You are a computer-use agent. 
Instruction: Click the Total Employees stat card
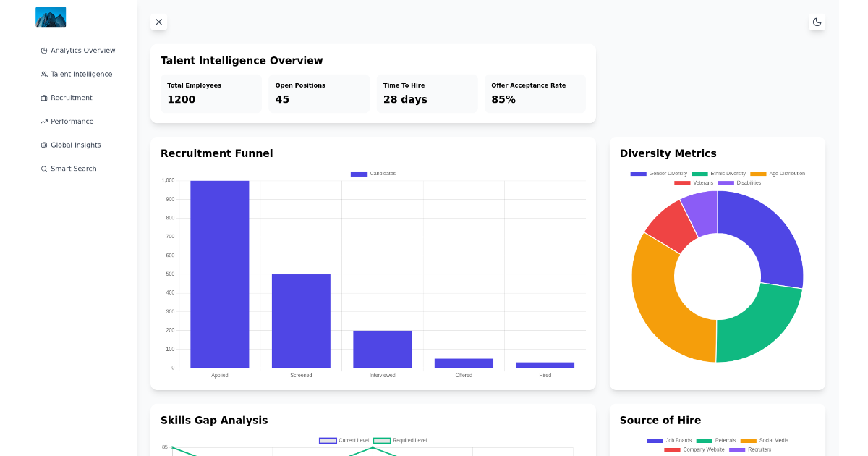tap(210, 93)
